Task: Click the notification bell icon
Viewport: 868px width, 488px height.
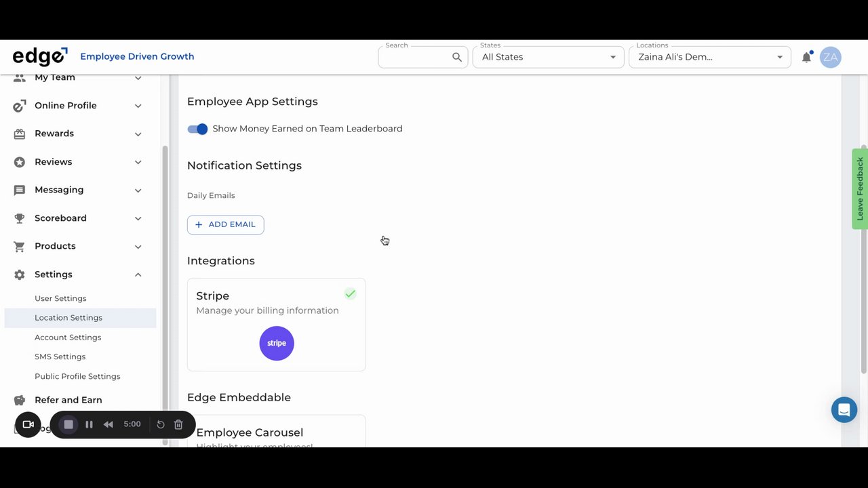Action: coord(806,58)
